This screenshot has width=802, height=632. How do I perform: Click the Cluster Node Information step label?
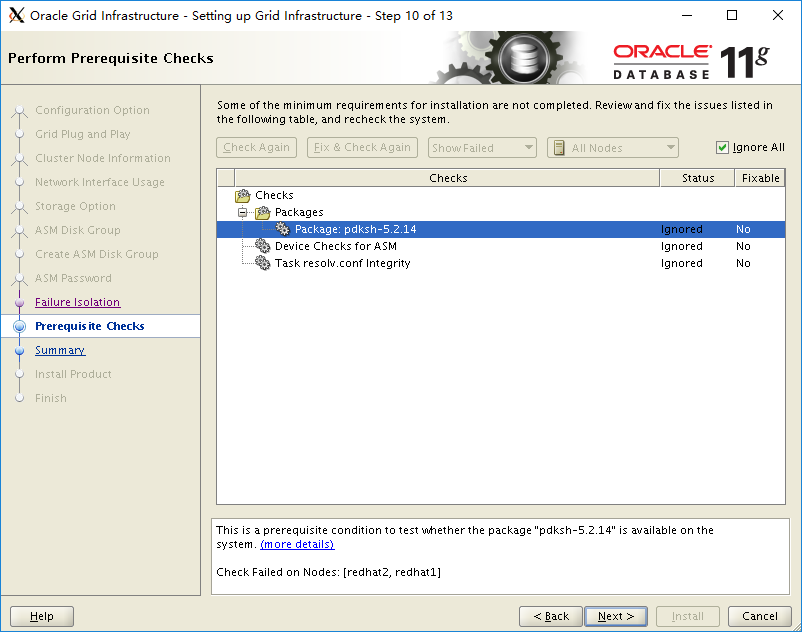pos(103,158)
